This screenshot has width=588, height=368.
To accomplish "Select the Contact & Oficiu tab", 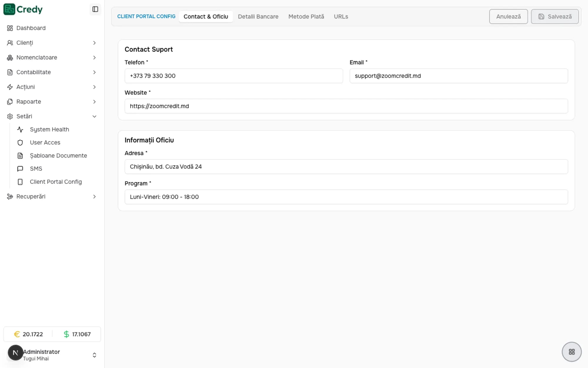I will coord(206,16).
